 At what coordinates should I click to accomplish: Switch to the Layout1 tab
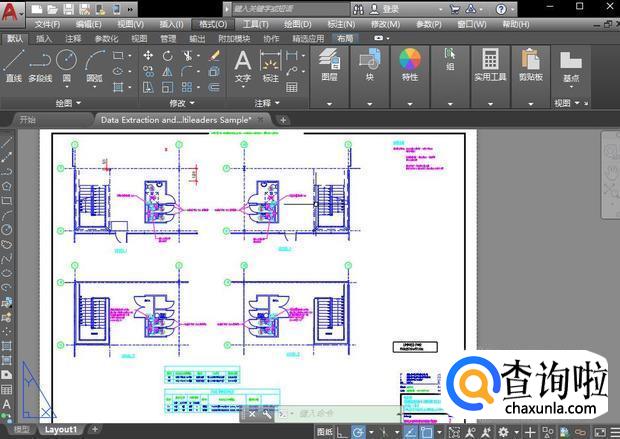[x=60, y=430]
